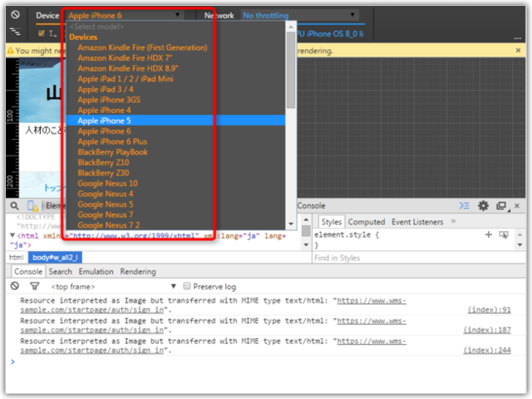Toggle the emulate screen resolution checkbox
Viewport: 532px width, 399px height.
coord(42,33)
